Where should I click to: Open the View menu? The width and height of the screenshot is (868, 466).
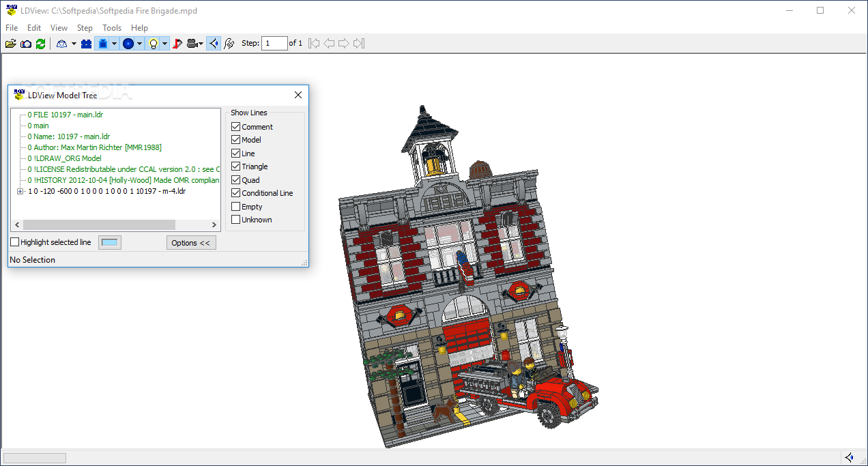59,28
